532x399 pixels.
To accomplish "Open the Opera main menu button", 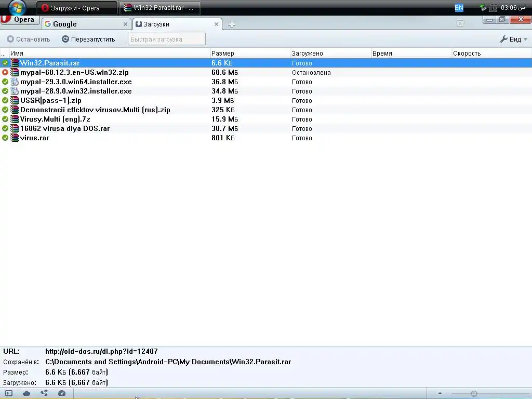I will (19, 20).
